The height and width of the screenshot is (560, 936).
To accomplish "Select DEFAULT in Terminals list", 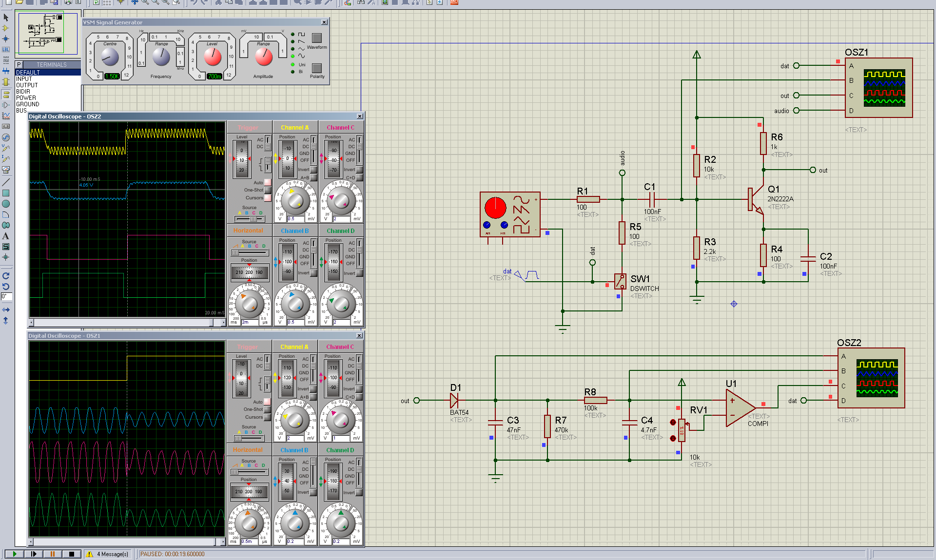I will click(48, 72).
